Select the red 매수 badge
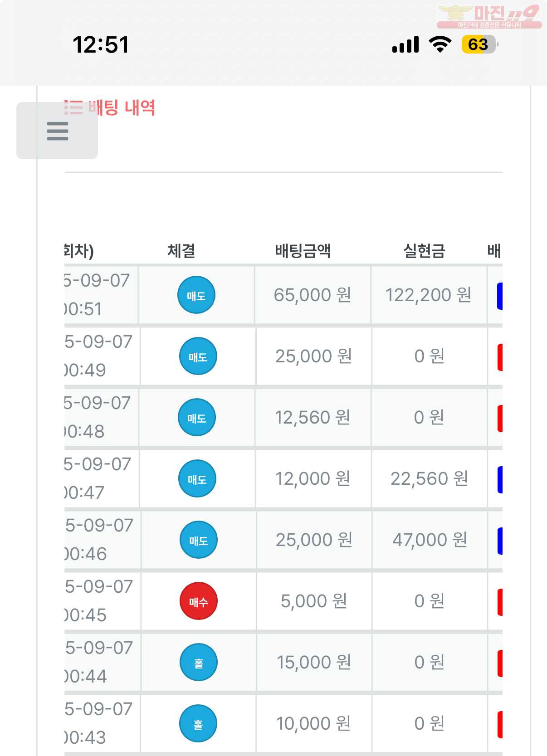This screenshot has width=547, height=756. tap(199, 601)
